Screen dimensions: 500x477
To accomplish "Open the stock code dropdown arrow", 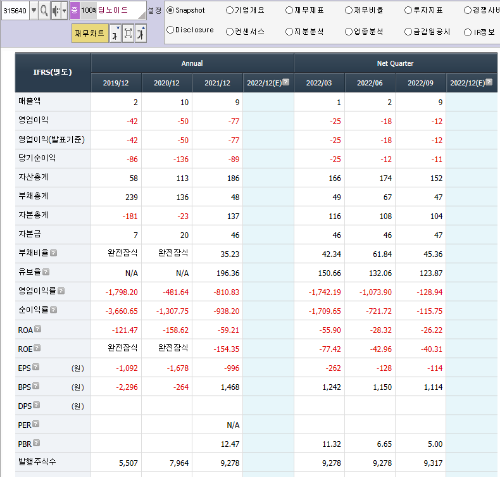I will pyautogui.click(x=34, y=11).
